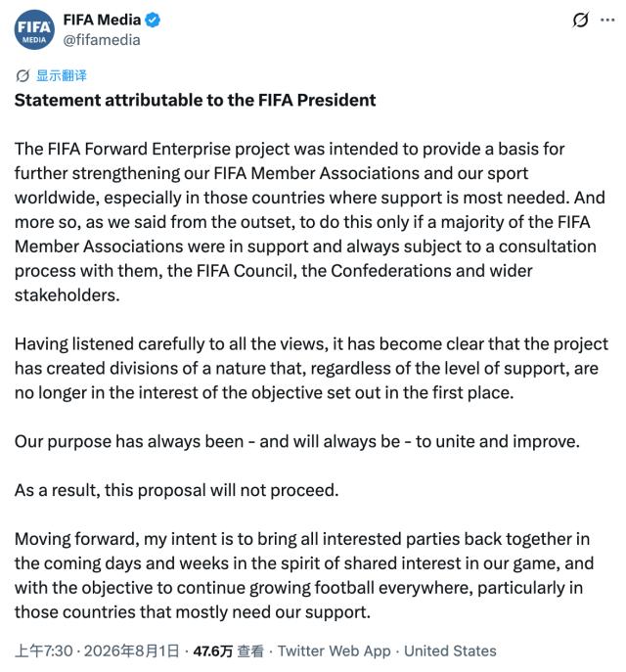Show translation via 显示翻译 link
This screenshot has width=626, height=672.
[62, 75]
